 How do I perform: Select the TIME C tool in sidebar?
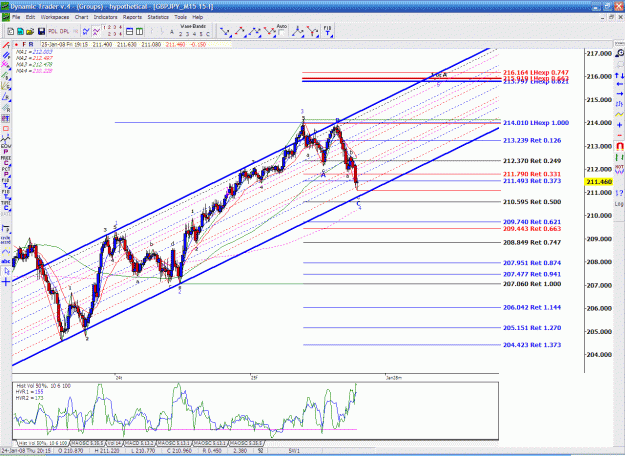pos(6,206)
